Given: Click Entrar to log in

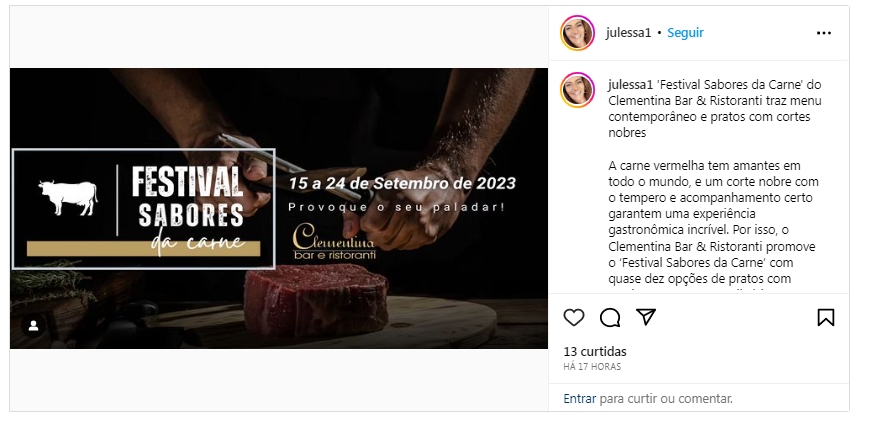Looking at the screenshot, I should coord(580,398).
